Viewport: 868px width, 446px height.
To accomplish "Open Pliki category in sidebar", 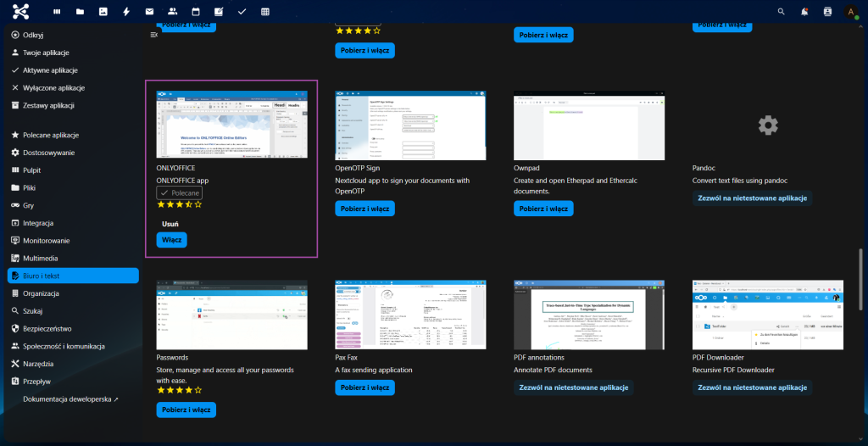I will (73, 188).
